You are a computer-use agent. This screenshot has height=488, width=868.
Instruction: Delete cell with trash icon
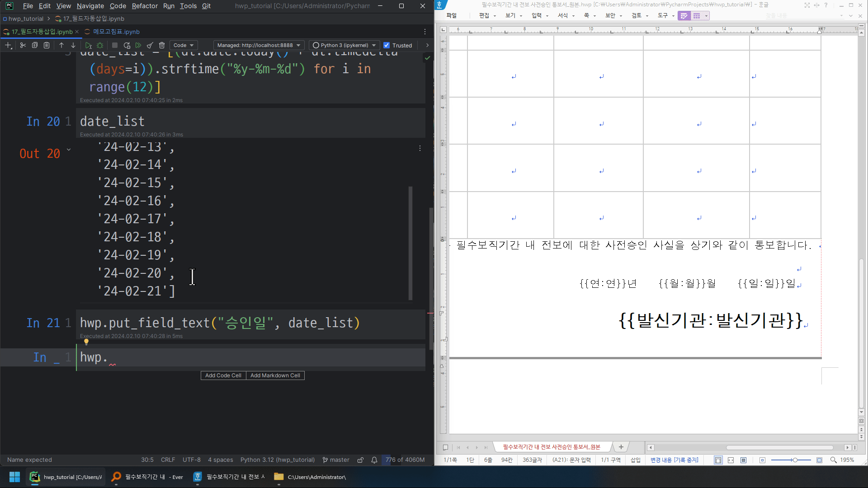click(x=162, y=45)
